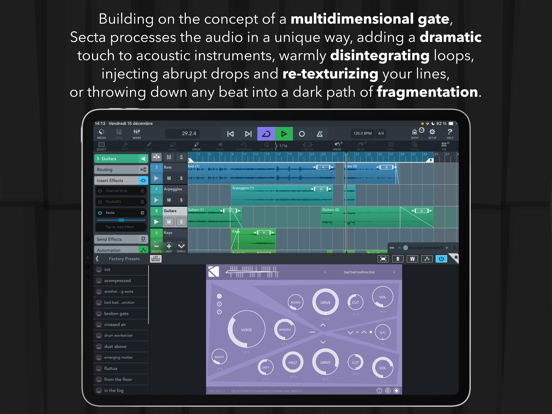Toggle the blue plugin power button
Viewport: 552px width, 414px height.
click(x=441, y=259)
